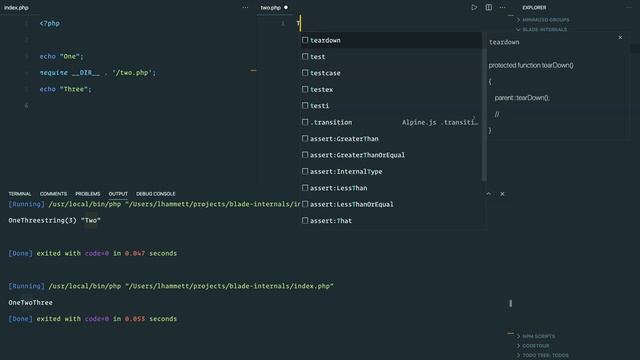Image resolution: width=640 pixels, height=360 pixels.
Task: Pick assert:InternalType from suggestions
Action: [x=391, y=171]
